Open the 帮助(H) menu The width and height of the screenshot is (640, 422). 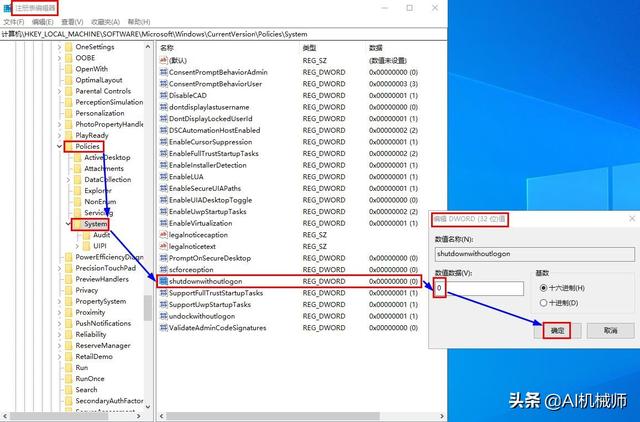coord(139,22)
